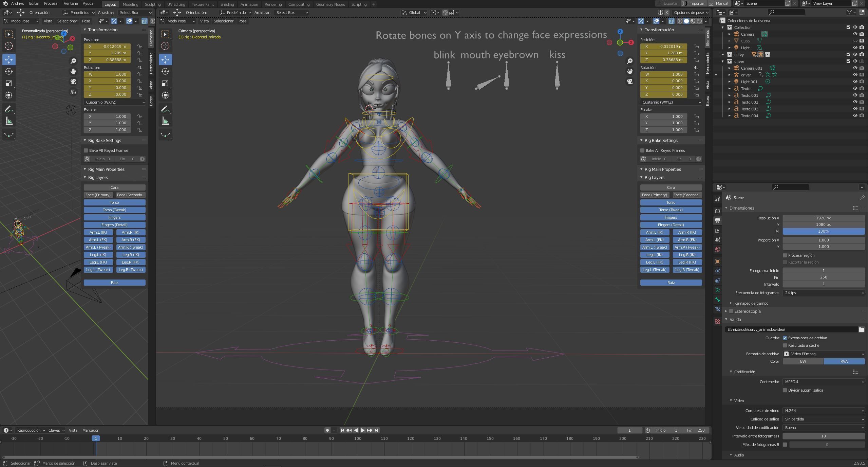The image size is (868, 467).
Task: Click the zoom magnifier in camera viewport
Action: 630,61
